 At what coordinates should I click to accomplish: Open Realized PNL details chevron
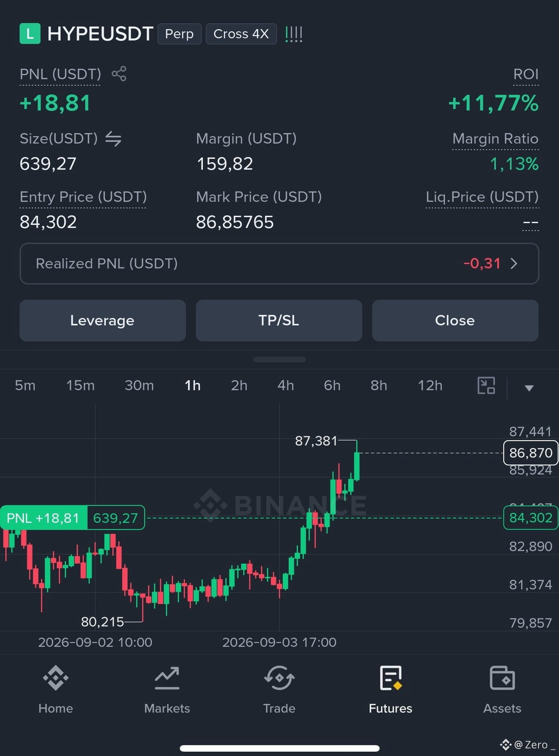click(x=514, y=264)
